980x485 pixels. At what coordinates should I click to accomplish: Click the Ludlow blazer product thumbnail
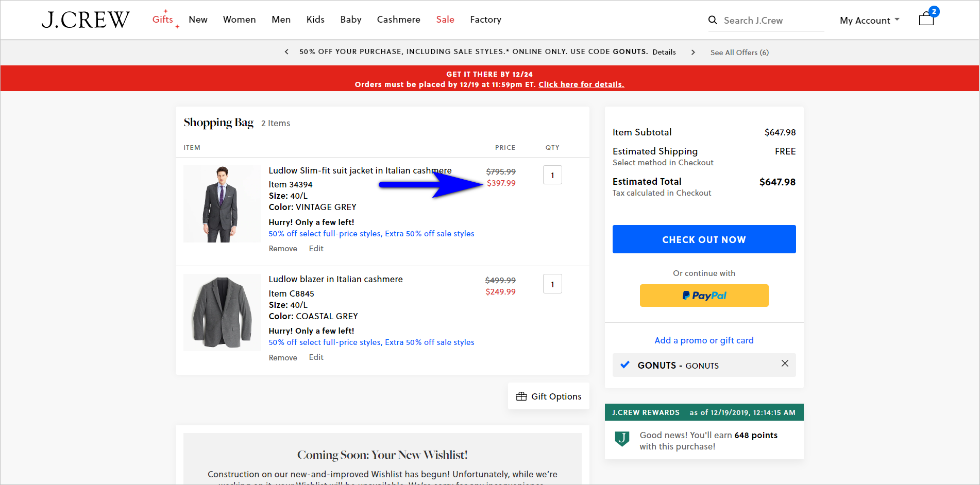(x=222, y=312)
